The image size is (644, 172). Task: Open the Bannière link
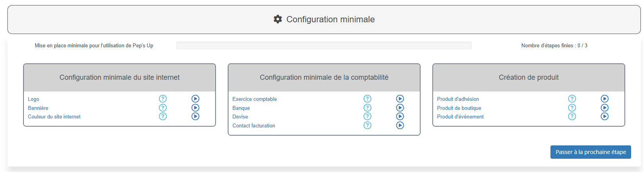(x=38, y=108)
